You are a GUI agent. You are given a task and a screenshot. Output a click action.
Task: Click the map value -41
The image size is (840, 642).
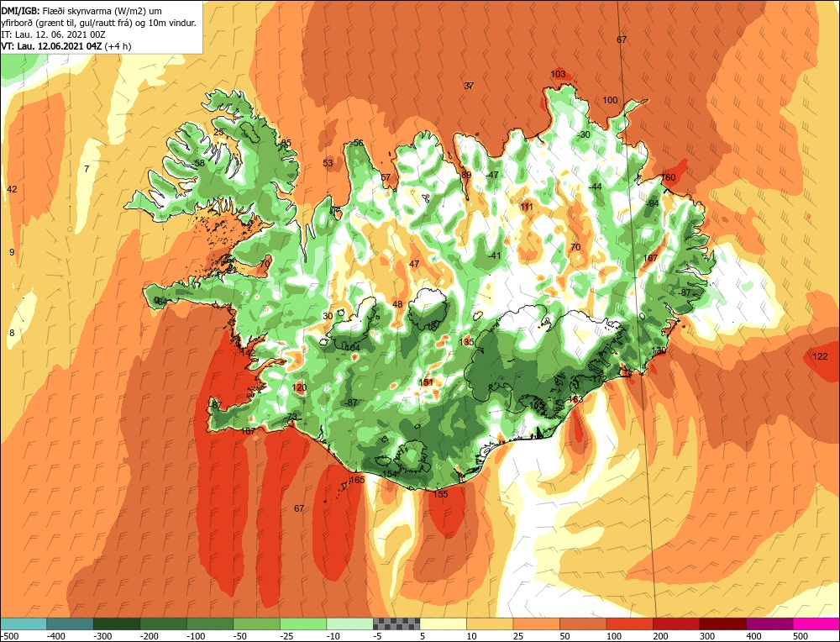495,255
